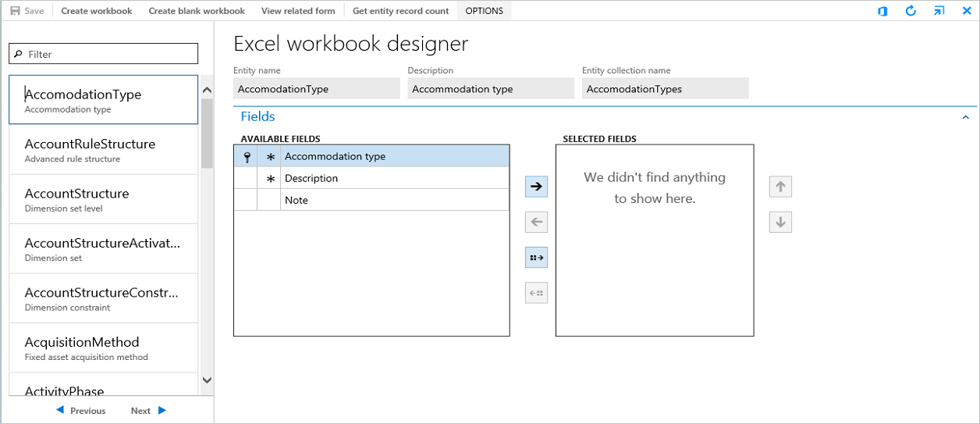Refresh the page using the circular arrow icon
This screenshot has width=980, height=424.
click(x=911, y=11)
